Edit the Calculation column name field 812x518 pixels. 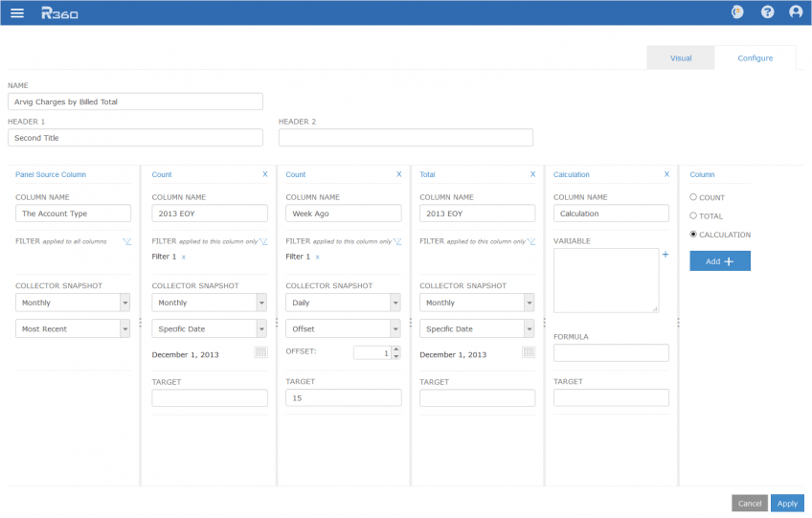(611, 214)
